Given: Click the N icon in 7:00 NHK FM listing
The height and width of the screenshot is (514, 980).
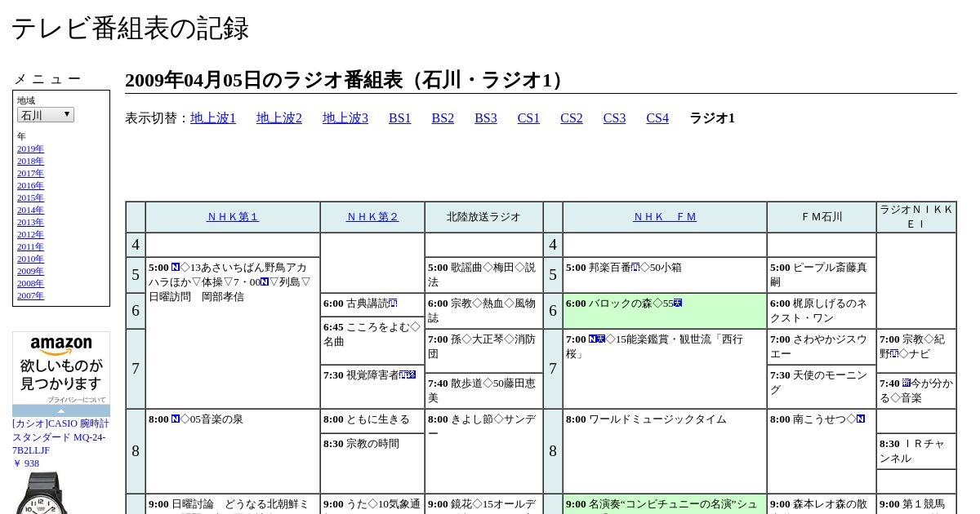Looking at the screenshot, I should (x=593, y=339).
